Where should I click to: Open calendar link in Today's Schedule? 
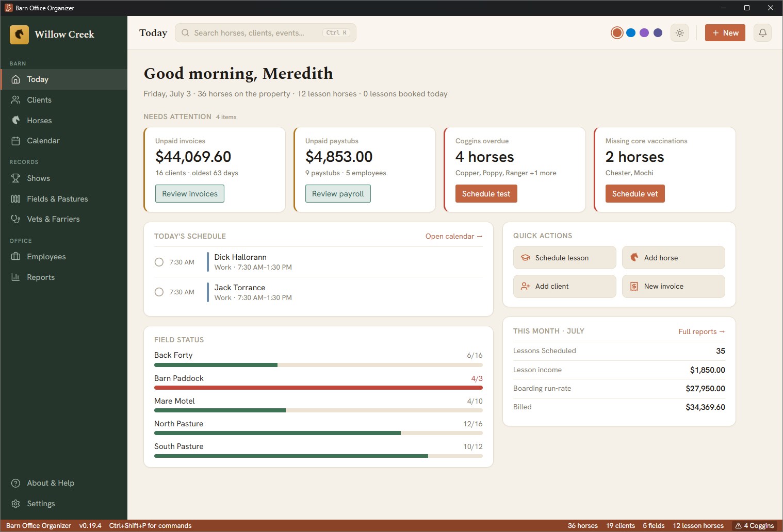click(x=454, y=236)
